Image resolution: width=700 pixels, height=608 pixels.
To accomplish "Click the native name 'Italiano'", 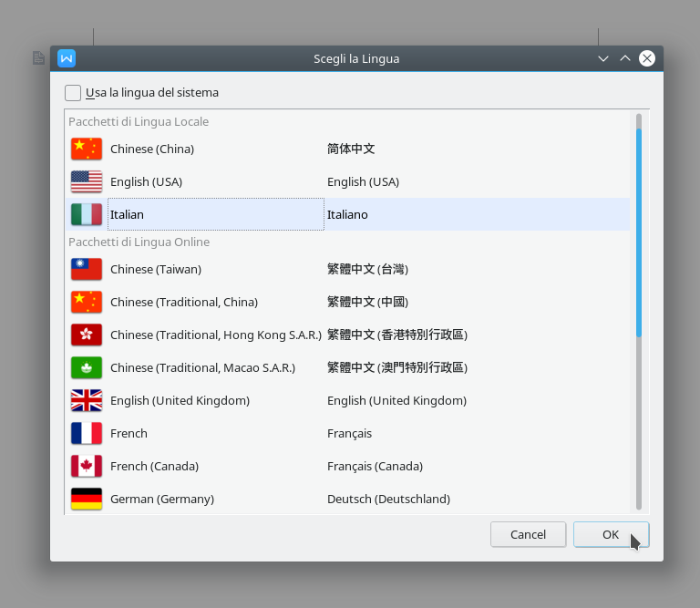I will pyautogui.click(x=347, y=215).
